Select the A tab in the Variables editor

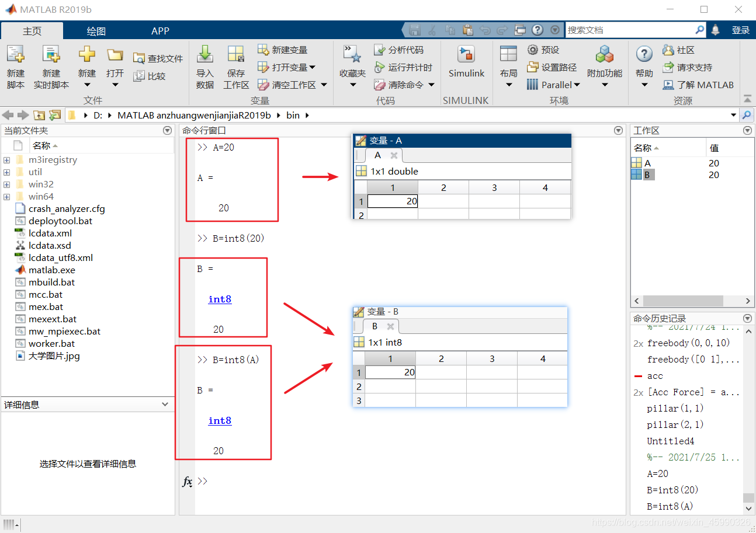click(x=377, y=155)
